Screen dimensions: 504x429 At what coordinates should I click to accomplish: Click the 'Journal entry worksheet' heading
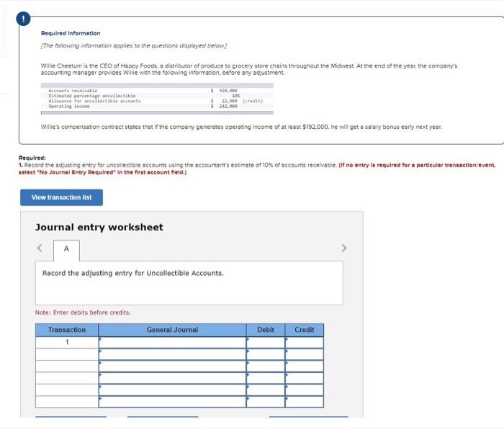click(x=99, y=227)
